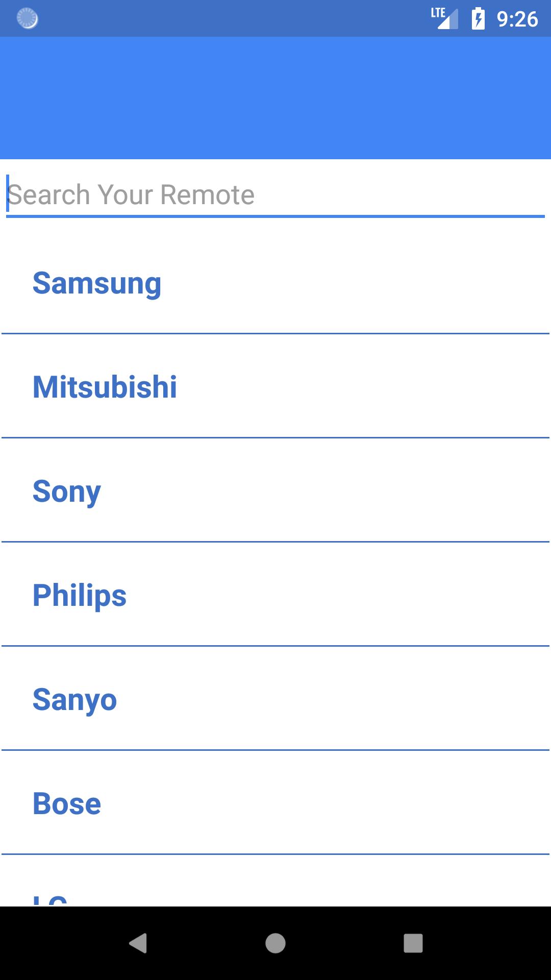Tap the charging battery icon

(x=478, y=19)
